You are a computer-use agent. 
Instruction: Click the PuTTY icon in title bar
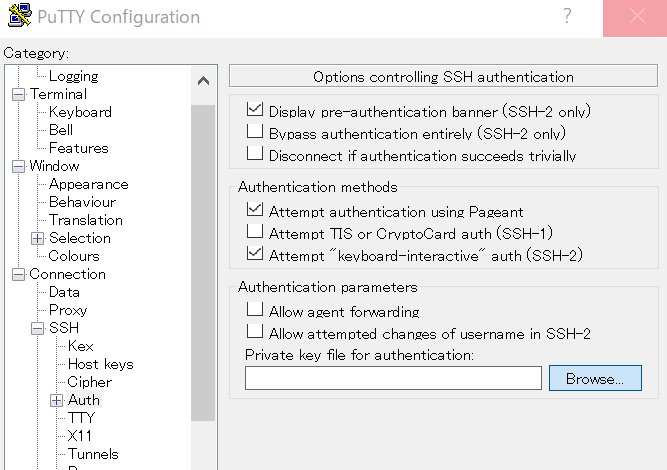coord(17,17)
